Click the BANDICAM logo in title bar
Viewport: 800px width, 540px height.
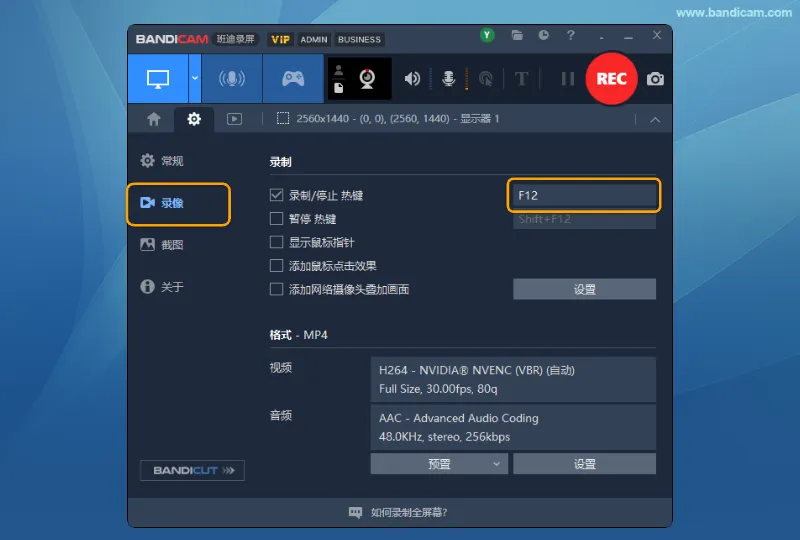(172, 39)
